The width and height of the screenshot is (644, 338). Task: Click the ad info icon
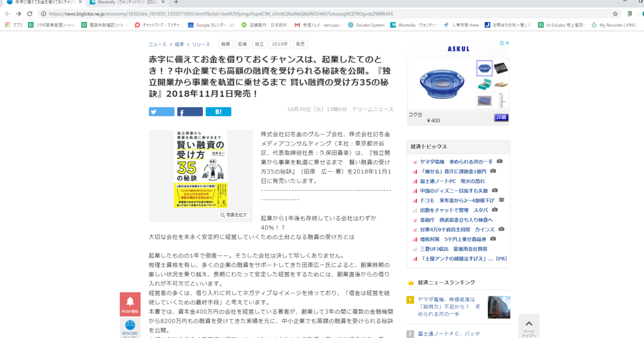point(502,43)
